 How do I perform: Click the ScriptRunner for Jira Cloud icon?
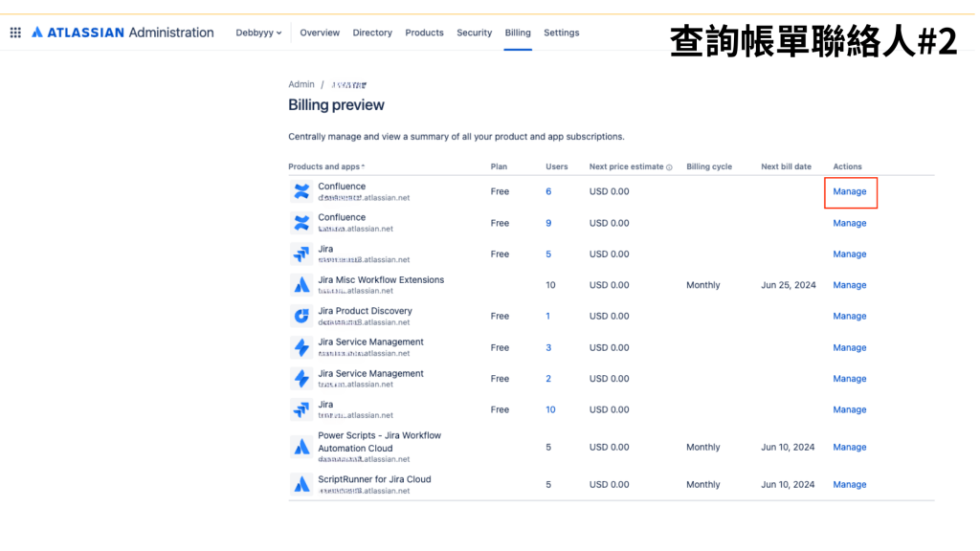click(301, 485)
